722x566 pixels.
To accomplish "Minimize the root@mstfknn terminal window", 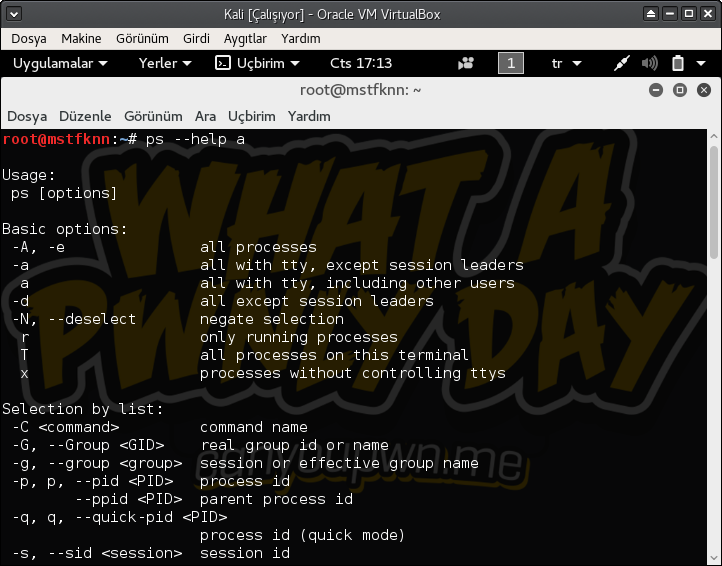I will [x=656, y=90].
